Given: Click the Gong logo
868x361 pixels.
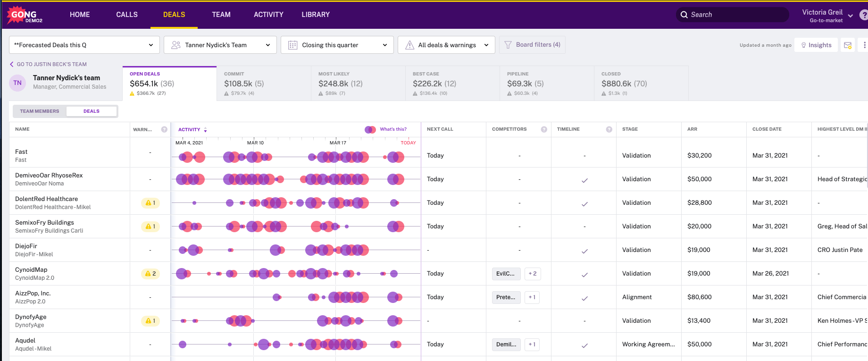Looking at the screenshot, I should (24, 15).
